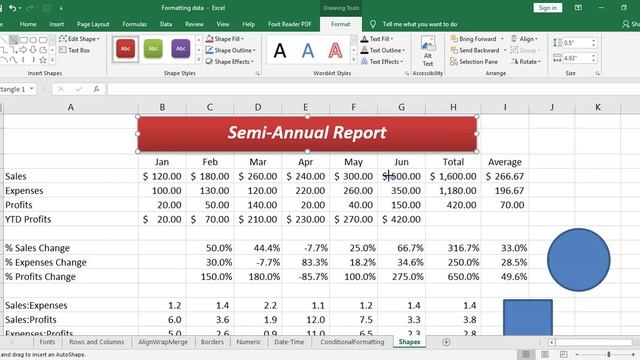
Task: Increase shape height with up stepper
Action: pyautogui.click(x=594, y=40)
